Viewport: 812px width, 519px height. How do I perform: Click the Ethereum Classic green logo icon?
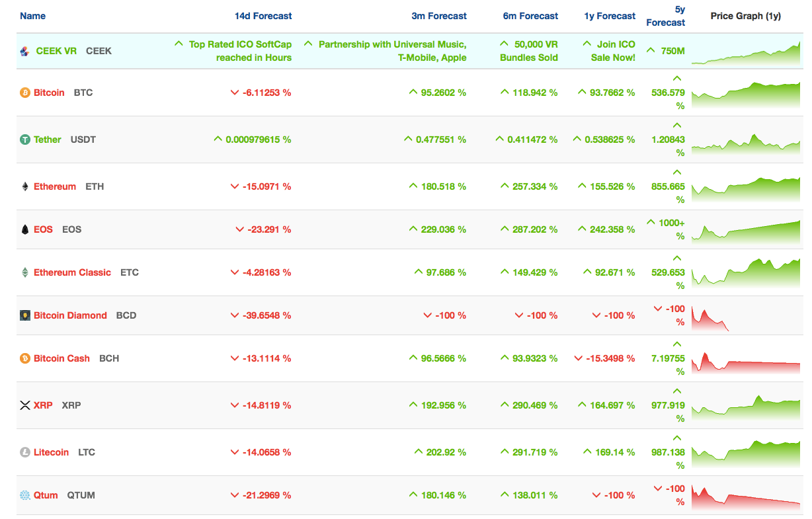(x=25, y=272)
